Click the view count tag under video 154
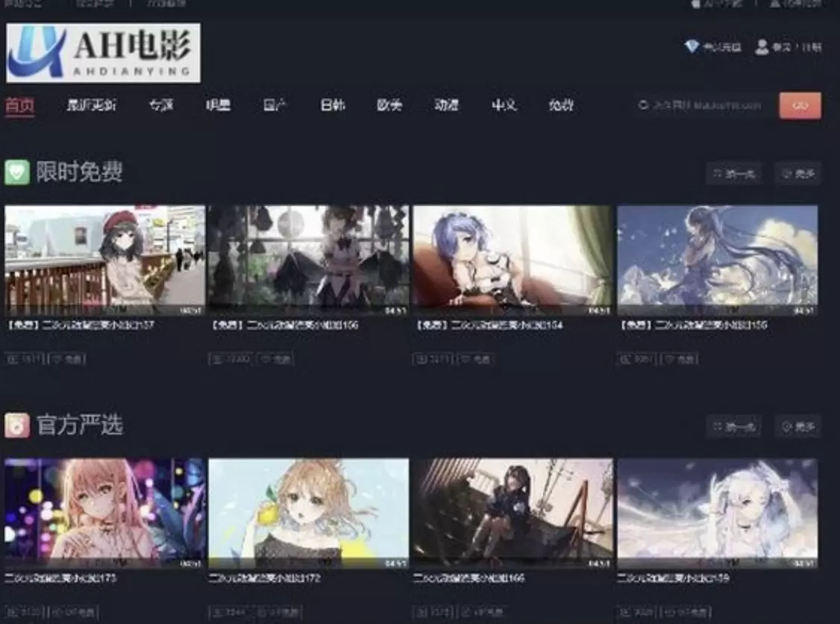 coord(433,358)
